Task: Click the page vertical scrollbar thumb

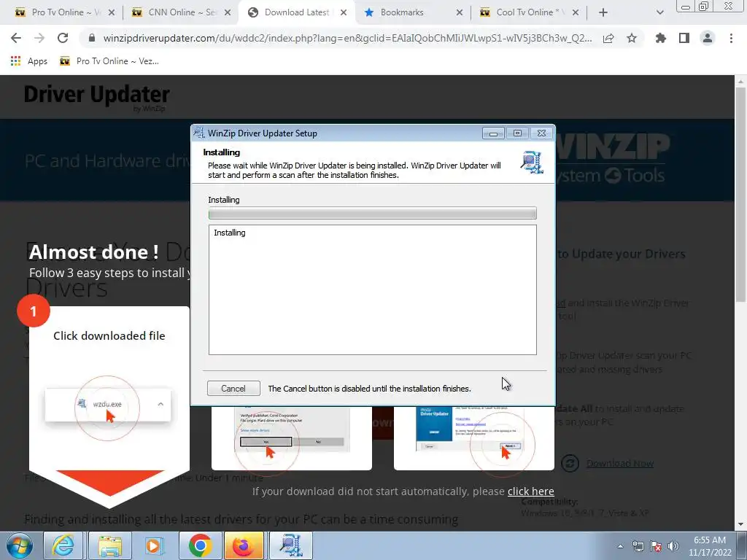Action: point(740,195)
